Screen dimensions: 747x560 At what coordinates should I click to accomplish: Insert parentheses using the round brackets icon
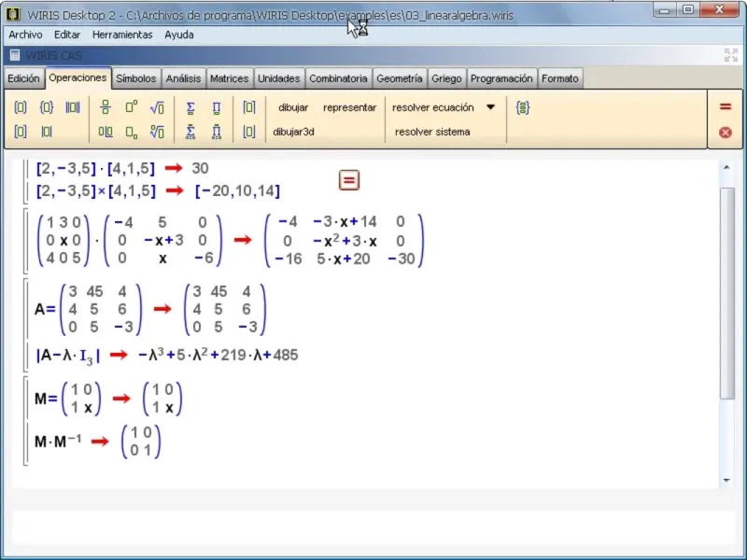pyautogui.click(x=20, y=107)
